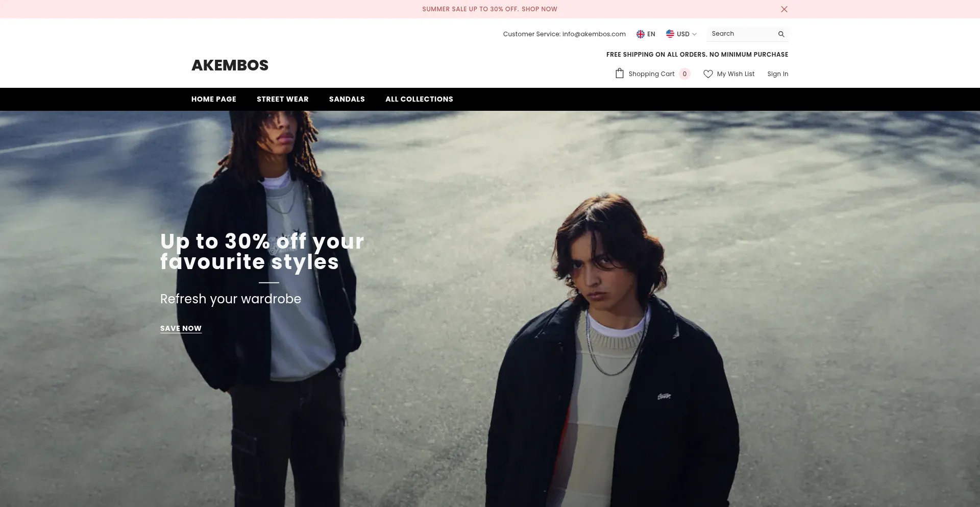Click the wish list heart icon
This screenshot has height=507, width=980.
(x=708, y=74)
